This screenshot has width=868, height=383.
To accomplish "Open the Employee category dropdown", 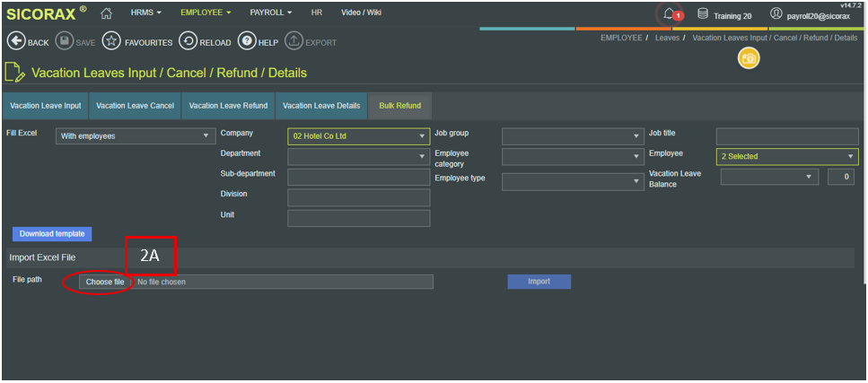I will click(x=573, y=157).
